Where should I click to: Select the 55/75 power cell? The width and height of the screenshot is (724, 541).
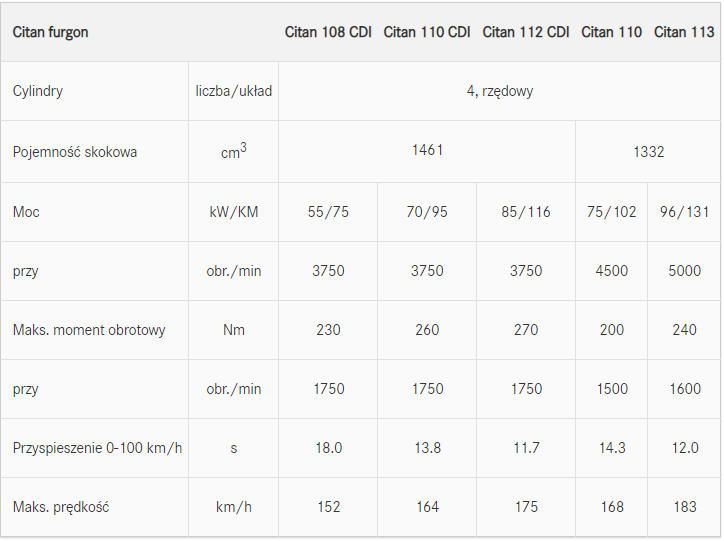[328, 211]
